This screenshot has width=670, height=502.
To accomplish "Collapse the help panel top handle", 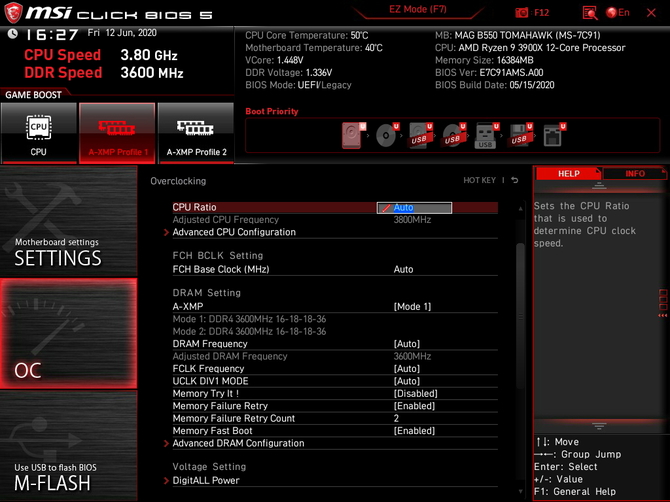I will [599, 185].
